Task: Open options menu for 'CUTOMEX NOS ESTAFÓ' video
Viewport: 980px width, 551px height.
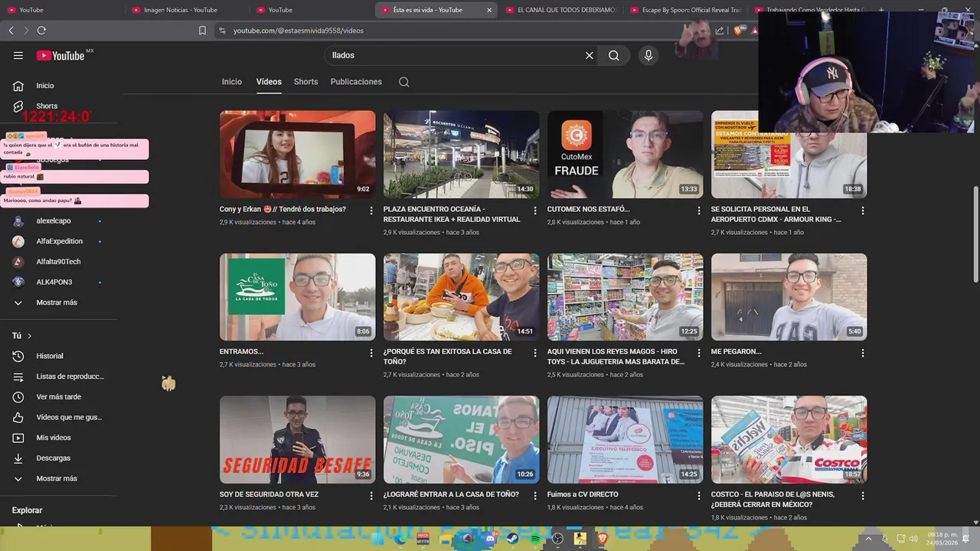Action: click(x=699, y=210)
